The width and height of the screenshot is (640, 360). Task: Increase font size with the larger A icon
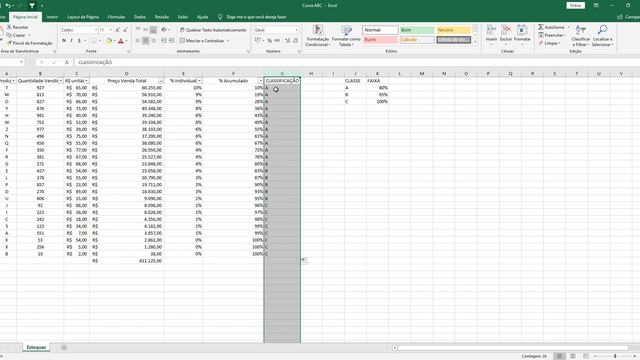click(x=118, y=30)
